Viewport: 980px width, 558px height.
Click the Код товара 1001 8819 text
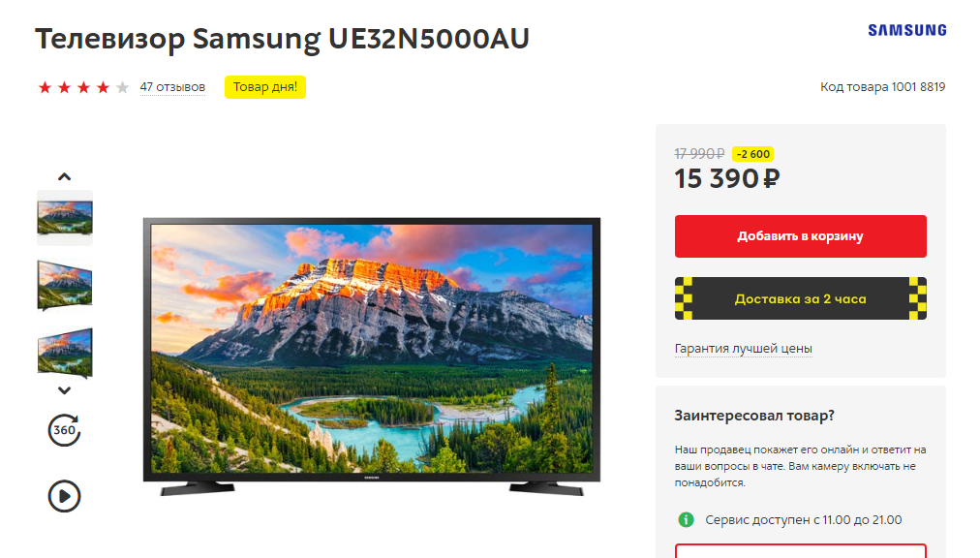point(882,87)
